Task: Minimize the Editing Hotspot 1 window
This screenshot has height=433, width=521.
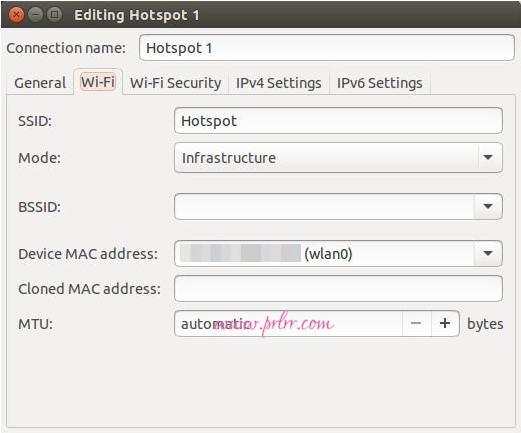Action: click(x=35, y=15)
